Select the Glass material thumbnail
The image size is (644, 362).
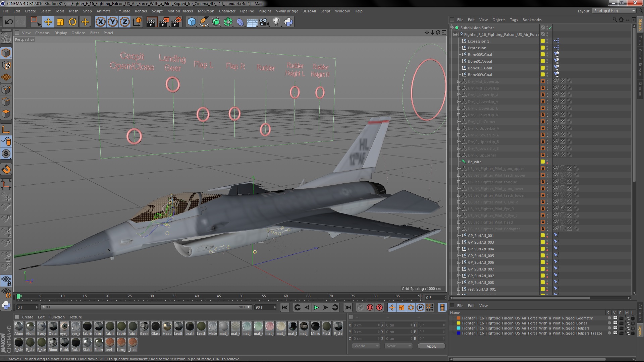tap(156, 328)
